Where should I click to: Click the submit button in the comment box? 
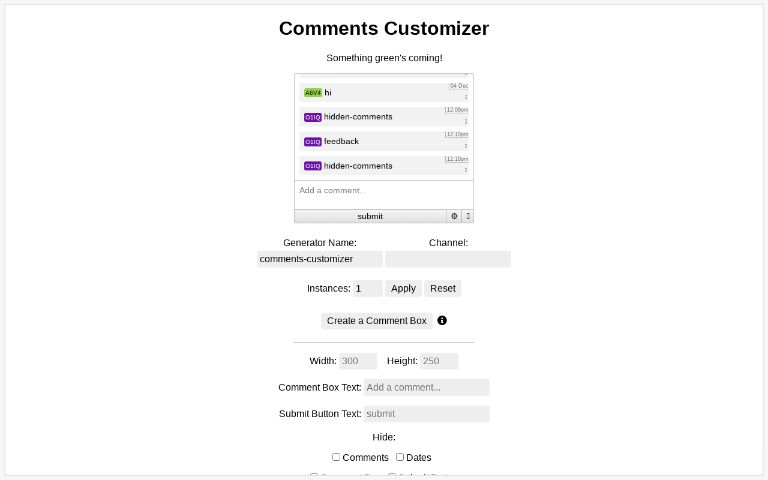tap(370, 216)
